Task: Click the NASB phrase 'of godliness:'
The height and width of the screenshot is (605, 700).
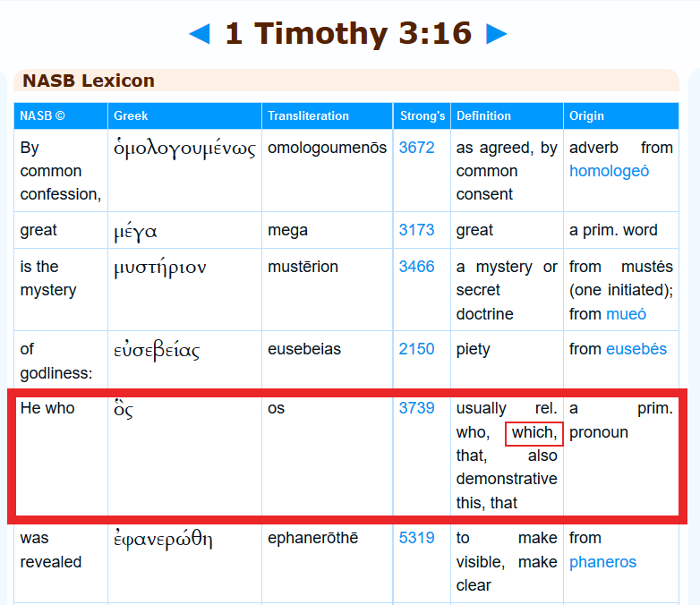Action: (x=56, y=361)
